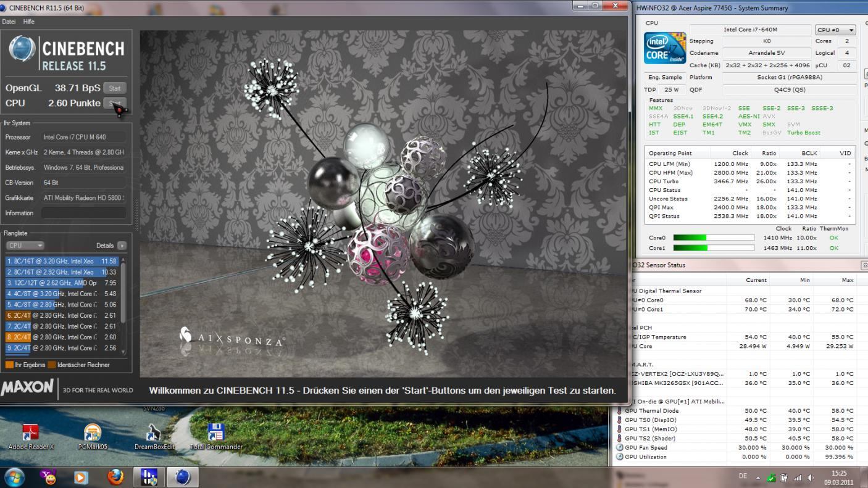868x488 pixels.
Task: Click the Intel Core i7 logo in HWiNFO32
Action: click(x=666, y=49)
